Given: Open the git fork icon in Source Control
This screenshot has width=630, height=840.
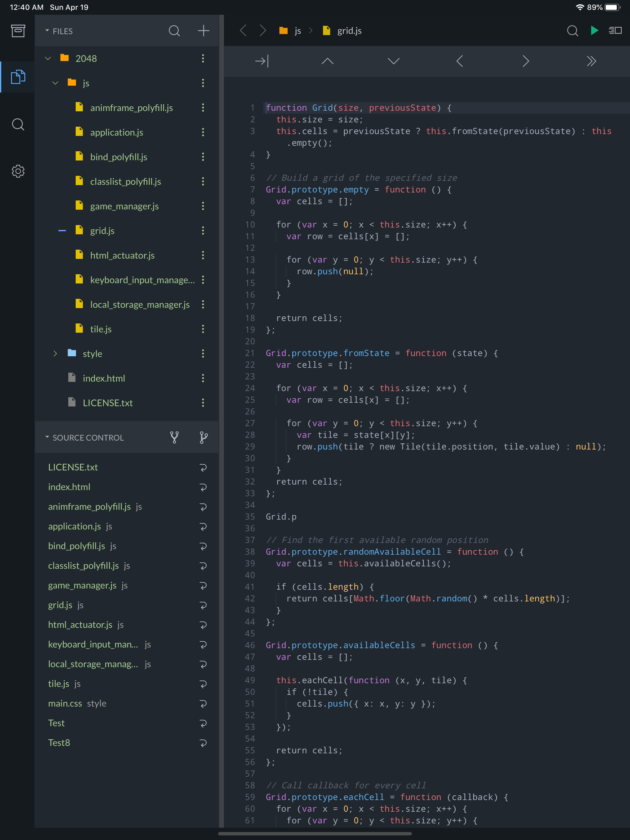Looking at the screenshot, I should coord(174,438).
